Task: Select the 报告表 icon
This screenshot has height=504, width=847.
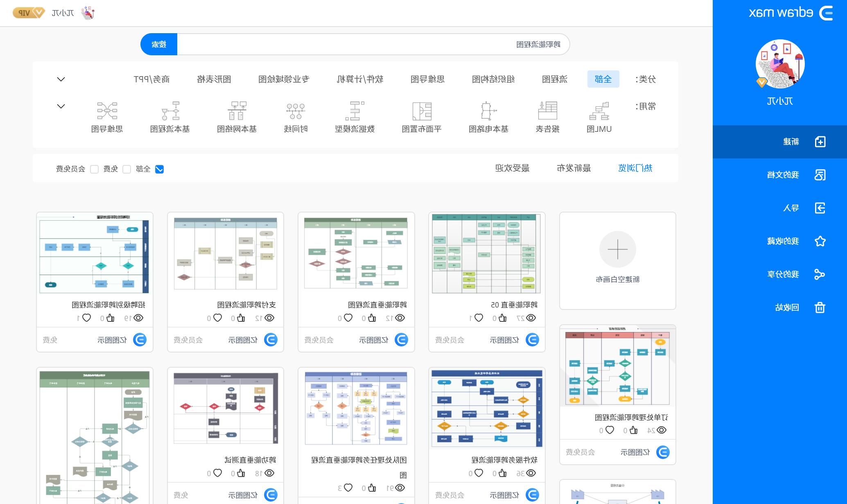Action: 548,111
